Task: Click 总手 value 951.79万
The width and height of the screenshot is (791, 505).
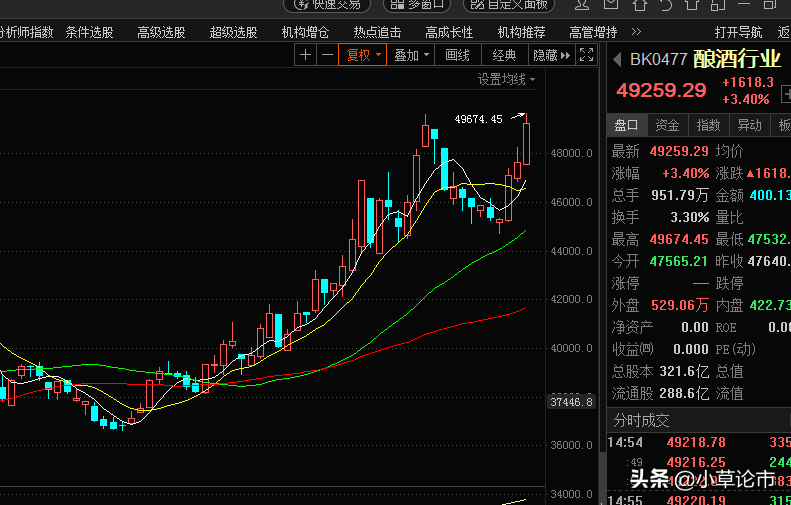Action: (x=680, y=195)
